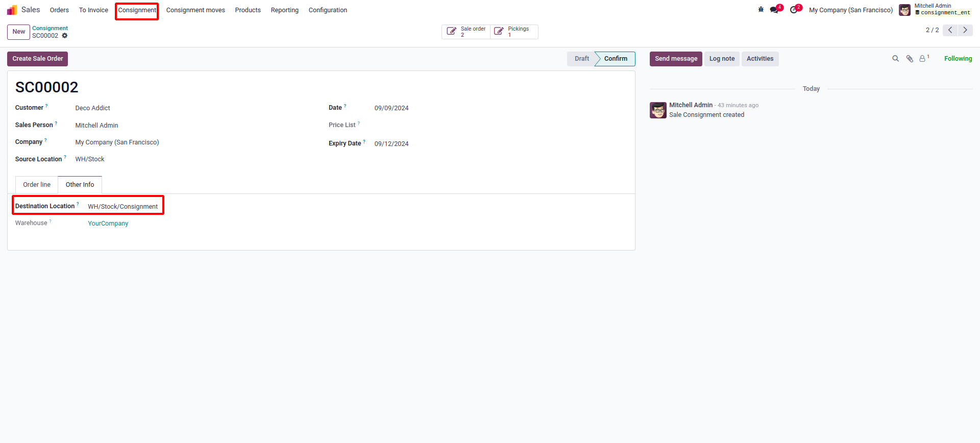Click the Warehouse field label
The width and height of the screenshot is (980, 443).
coord(31,223)
